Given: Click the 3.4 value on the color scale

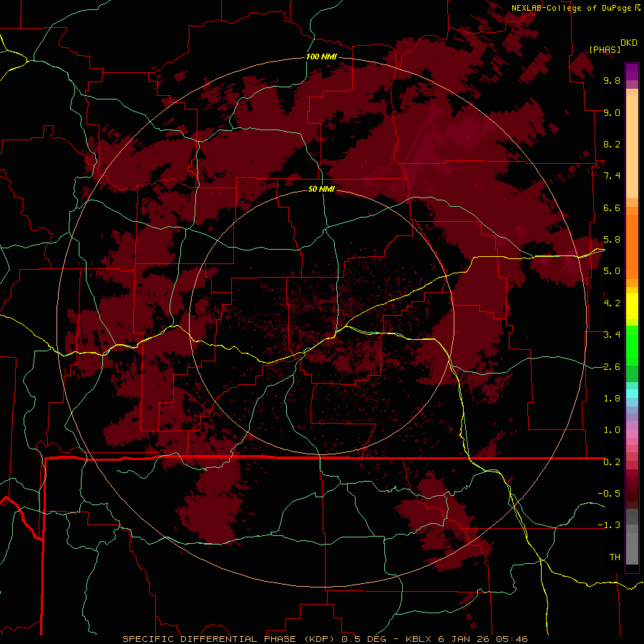Looking at the screenshot, I should 612,335.
